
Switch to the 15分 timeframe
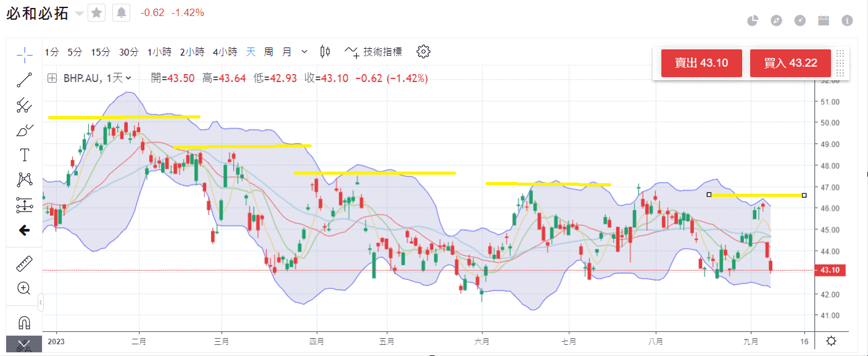(100, 52)
